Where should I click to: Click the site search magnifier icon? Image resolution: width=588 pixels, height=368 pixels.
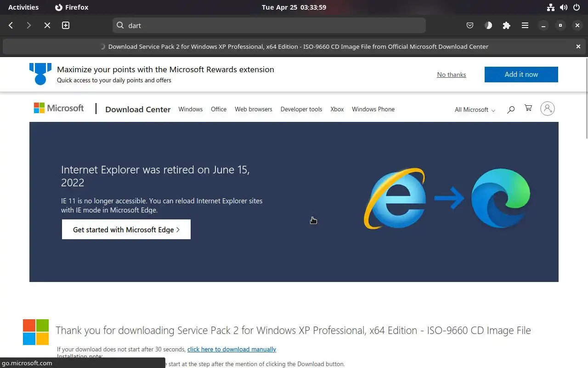click(511, 109)
